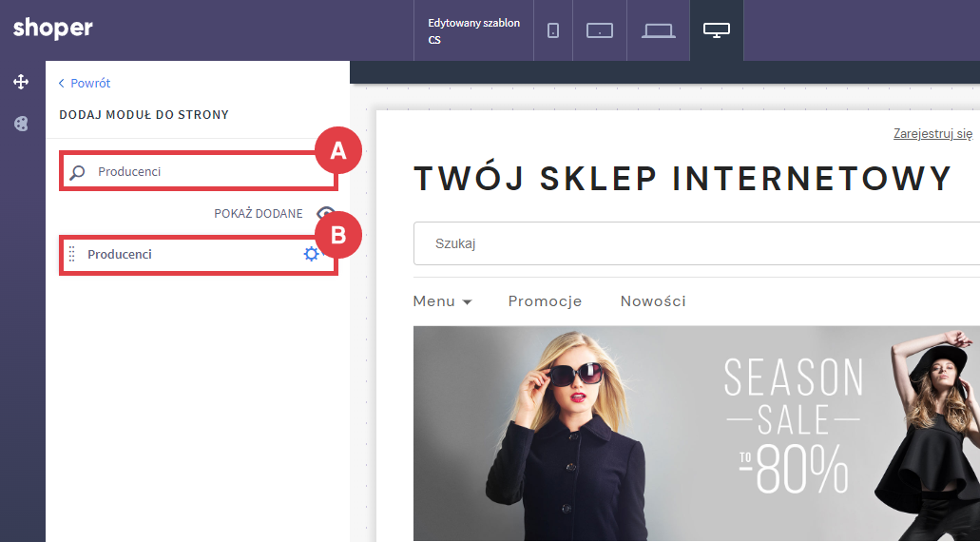Screen dimensions: 980x542
Task: Click the magnifier icon in module search
Action: click(77, 172)
